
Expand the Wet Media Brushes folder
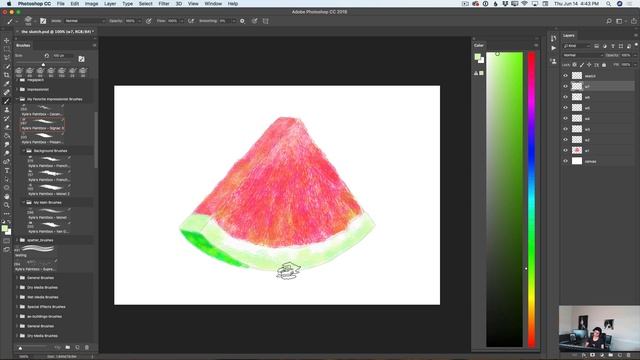tap(17, 297)
